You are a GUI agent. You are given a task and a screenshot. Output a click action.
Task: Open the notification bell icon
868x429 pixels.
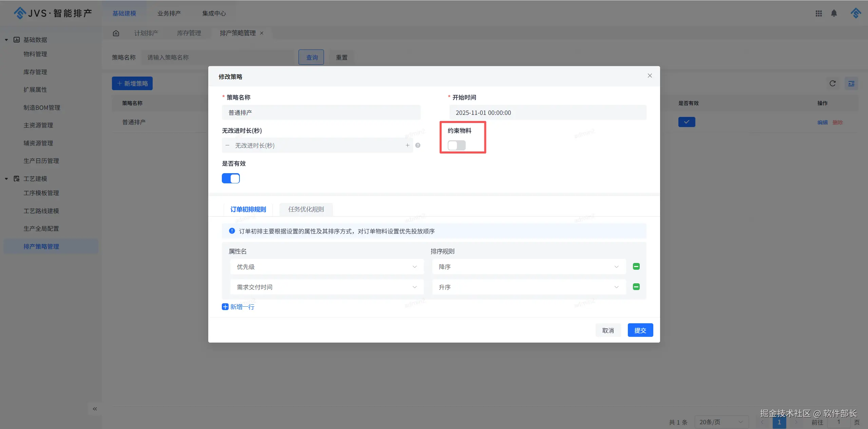834,13
